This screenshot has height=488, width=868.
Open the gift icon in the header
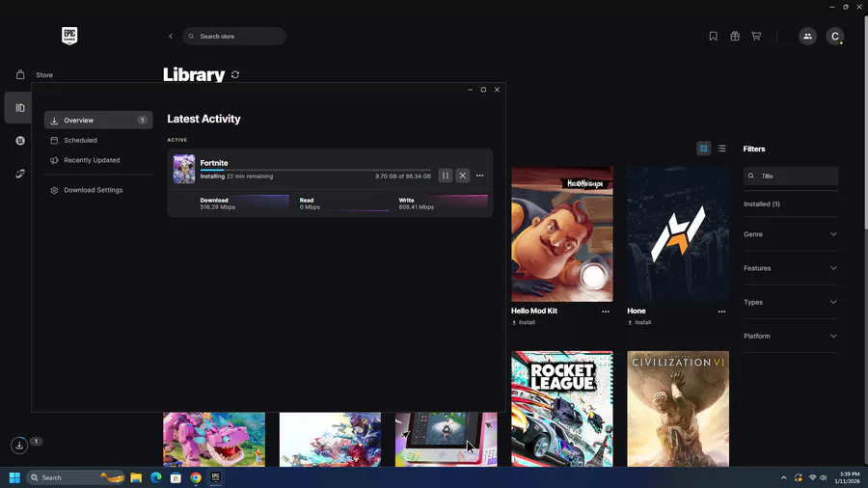point(735,36)
